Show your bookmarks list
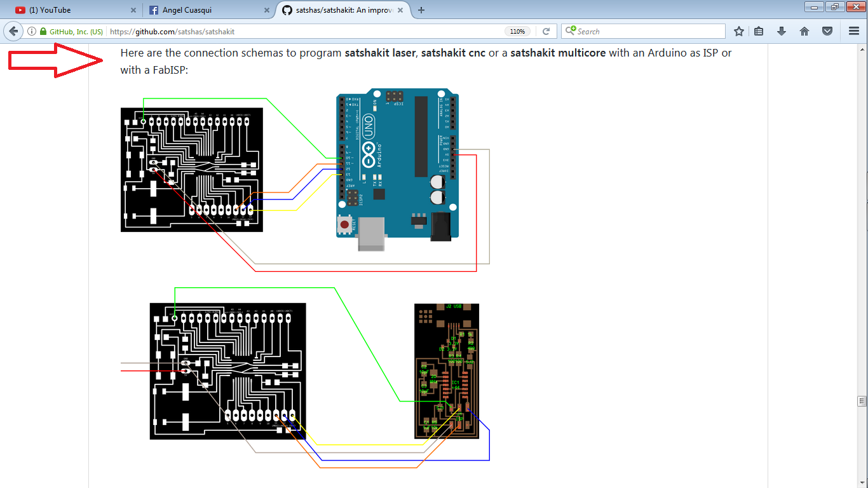This screenshot has width=868, height=488. click(x=759, y=31)
